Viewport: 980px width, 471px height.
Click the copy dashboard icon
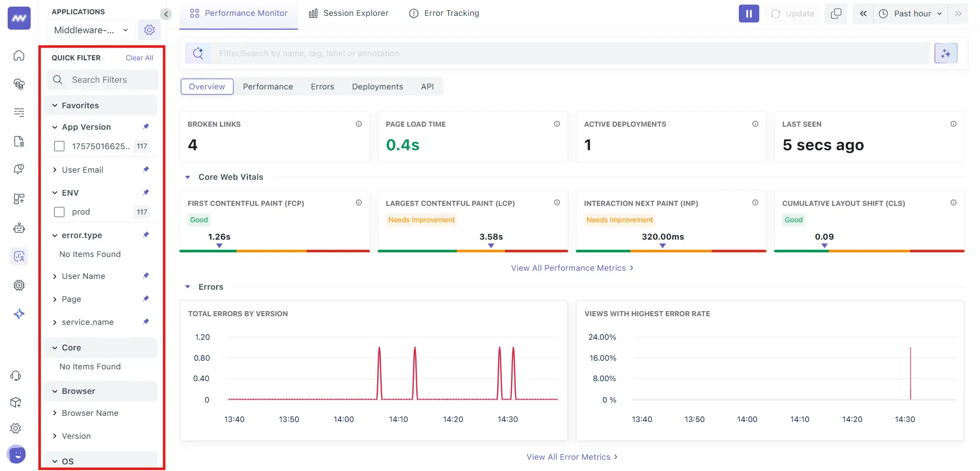tap(836, 13)
